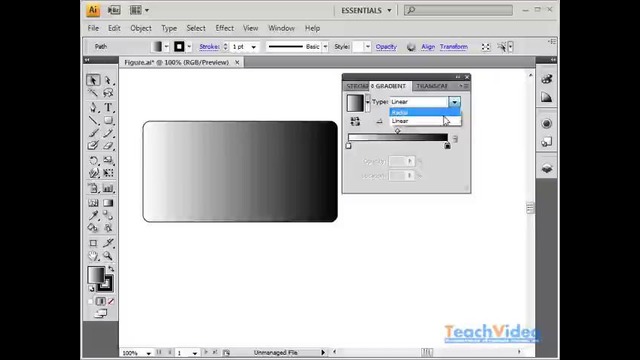
Task: Pick the Free Transform tool
Action: 108,173
